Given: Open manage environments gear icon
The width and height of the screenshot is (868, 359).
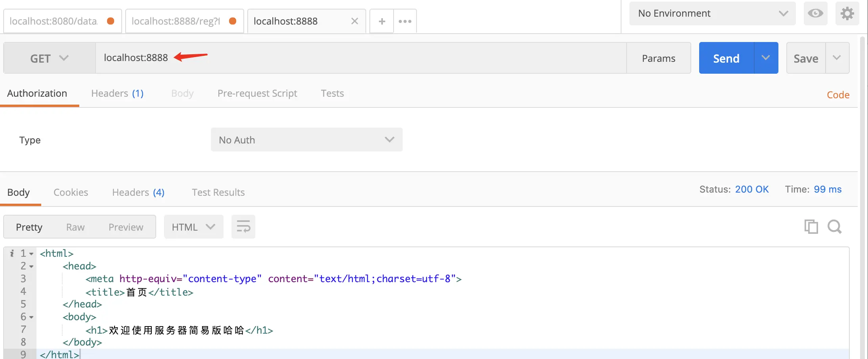Looking at the screenshot, I should [847, 13].
